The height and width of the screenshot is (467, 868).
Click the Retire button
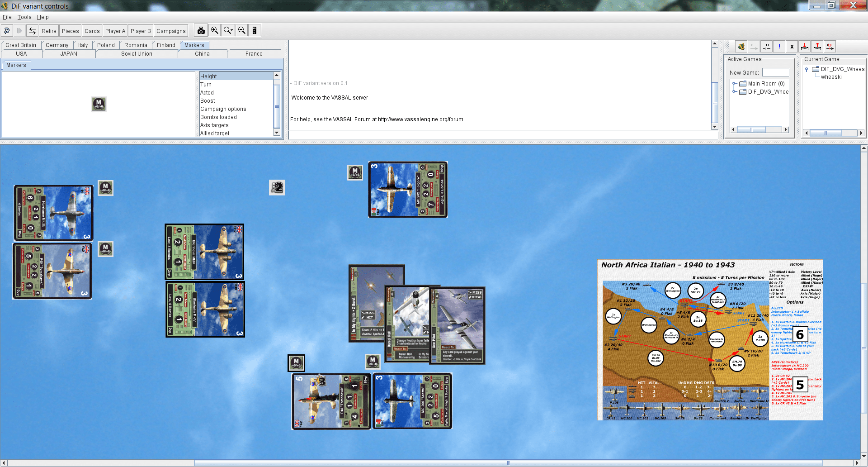[x=48, y=30]
